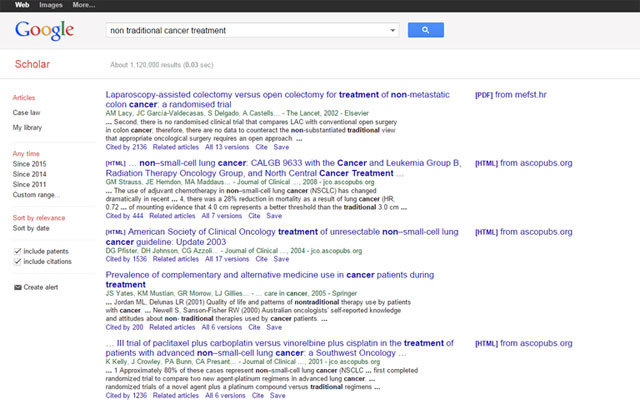Select Custom range date filter
The width and height of the screenshot is (640, 404).
34,194
